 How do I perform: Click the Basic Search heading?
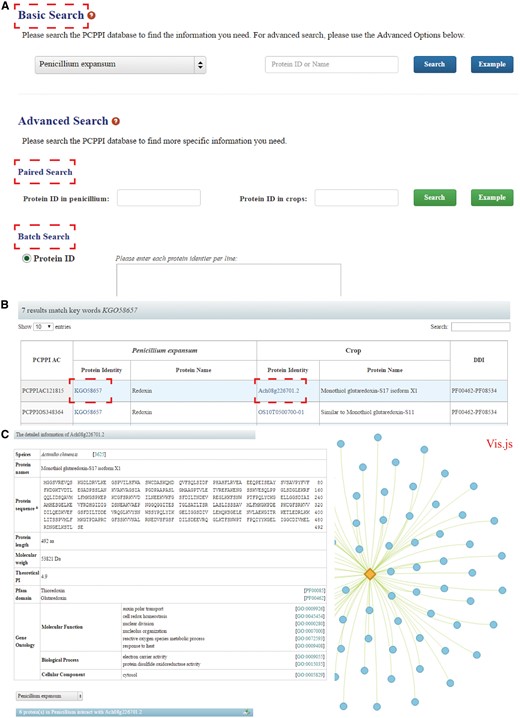click(x=51, y=15)
